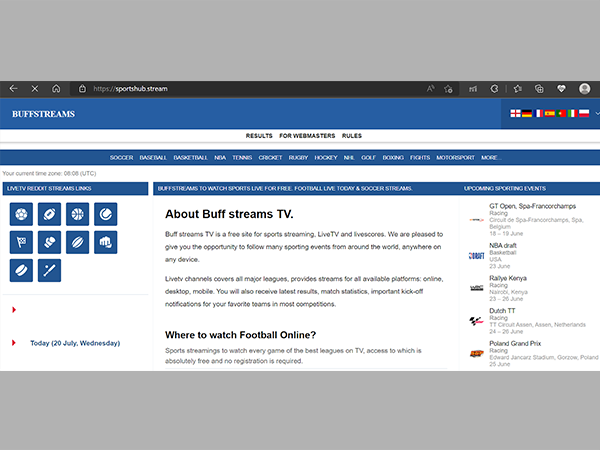Open the RESULTS menu link
This screenshot has height=450, width=600.
(x=259, y=136)
